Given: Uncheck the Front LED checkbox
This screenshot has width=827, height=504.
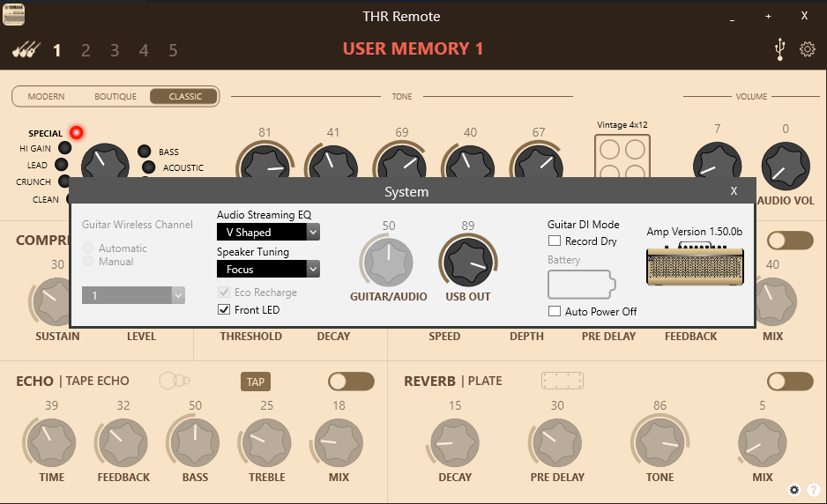Looking at the screenshot, I should (224, 309).
